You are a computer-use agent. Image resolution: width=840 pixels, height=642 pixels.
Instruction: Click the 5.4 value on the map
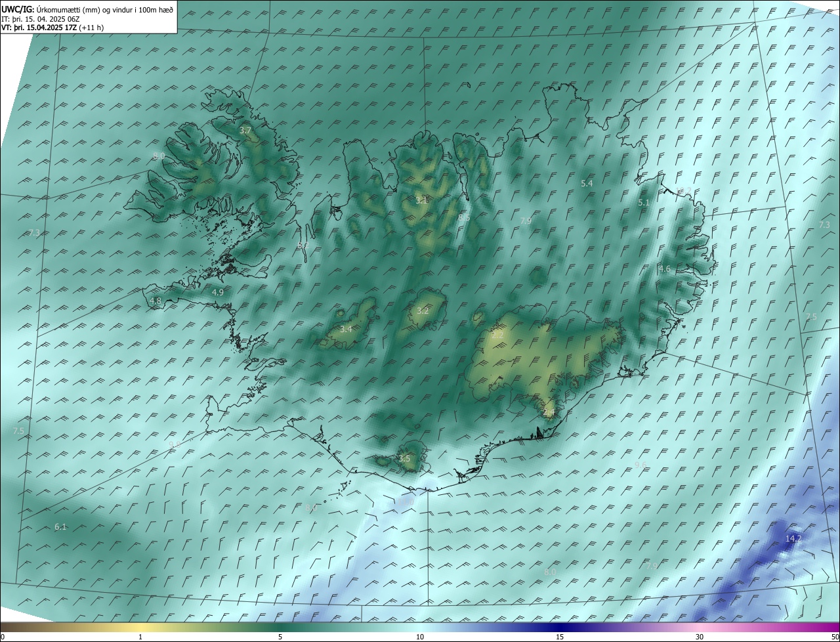click(587, 184)
